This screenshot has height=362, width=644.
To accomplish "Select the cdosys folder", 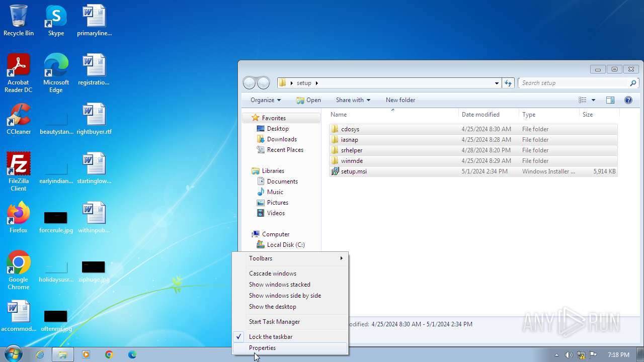I will click(473, 129).
